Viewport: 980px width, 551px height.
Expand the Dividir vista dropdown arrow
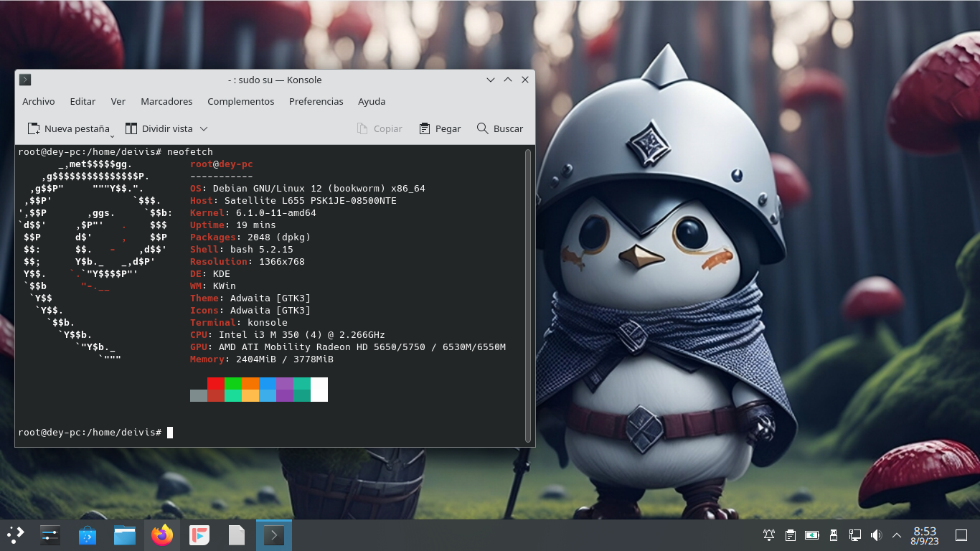tap(204, 128)
